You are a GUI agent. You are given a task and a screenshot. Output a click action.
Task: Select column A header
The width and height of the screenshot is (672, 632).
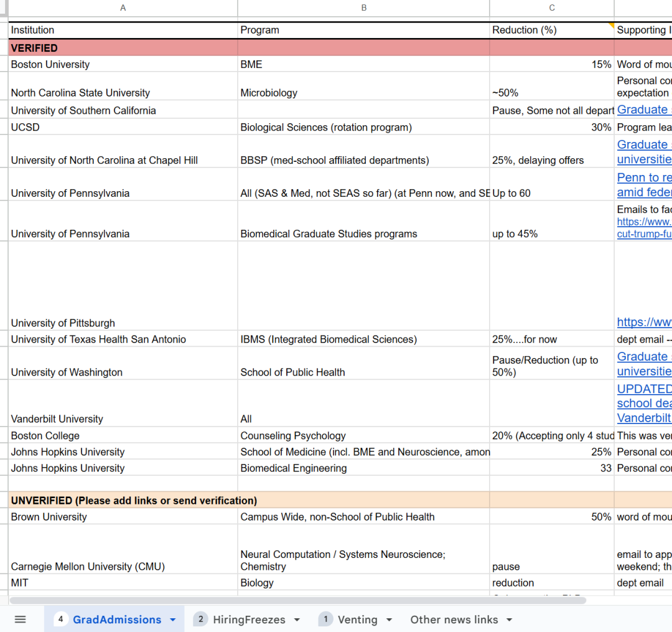pyautogui.click(x=123, y=7)
